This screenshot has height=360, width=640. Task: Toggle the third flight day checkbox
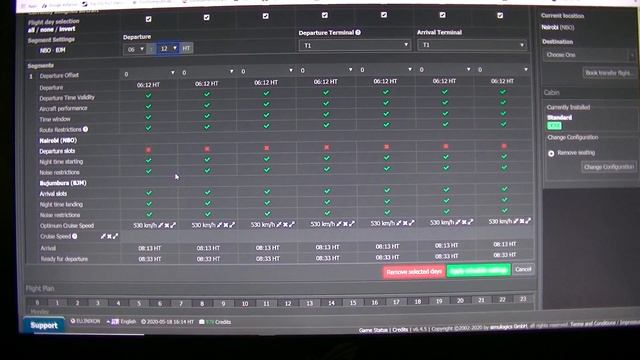(x=266, y=16)
